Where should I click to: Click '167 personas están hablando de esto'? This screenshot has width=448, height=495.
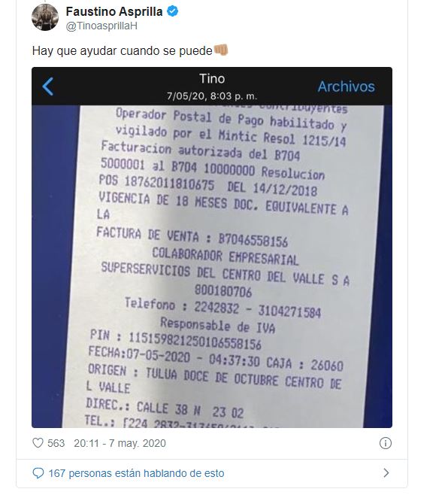pyautogui.click(x=136, y=473)
